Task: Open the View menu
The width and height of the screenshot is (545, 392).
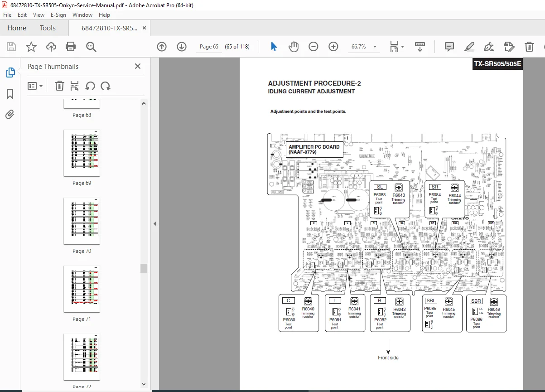Action: pos(39,15)
